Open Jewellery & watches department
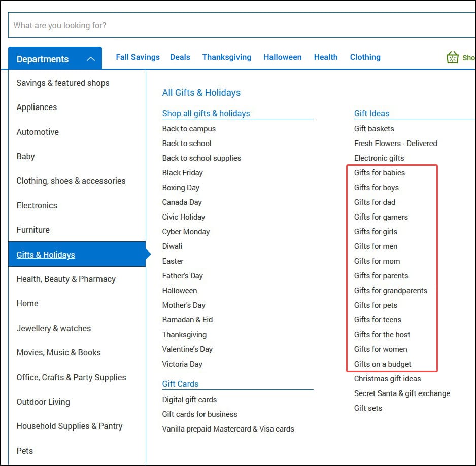 coord(54,328)
